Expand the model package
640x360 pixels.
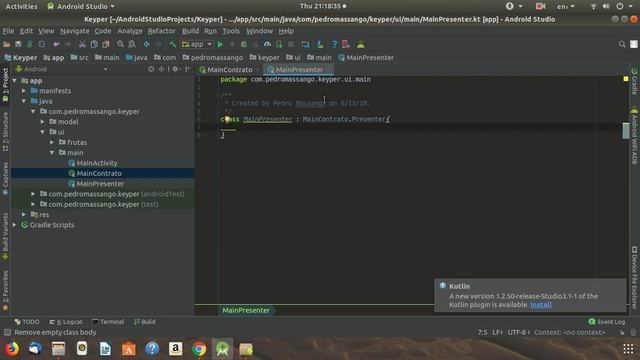42,122
